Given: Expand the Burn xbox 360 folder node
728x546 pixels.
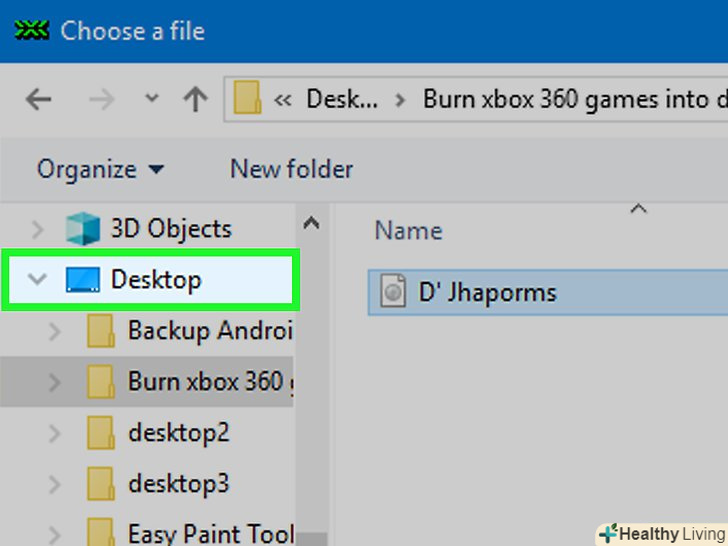Looking at the screenshot, I should click(55, 382).
